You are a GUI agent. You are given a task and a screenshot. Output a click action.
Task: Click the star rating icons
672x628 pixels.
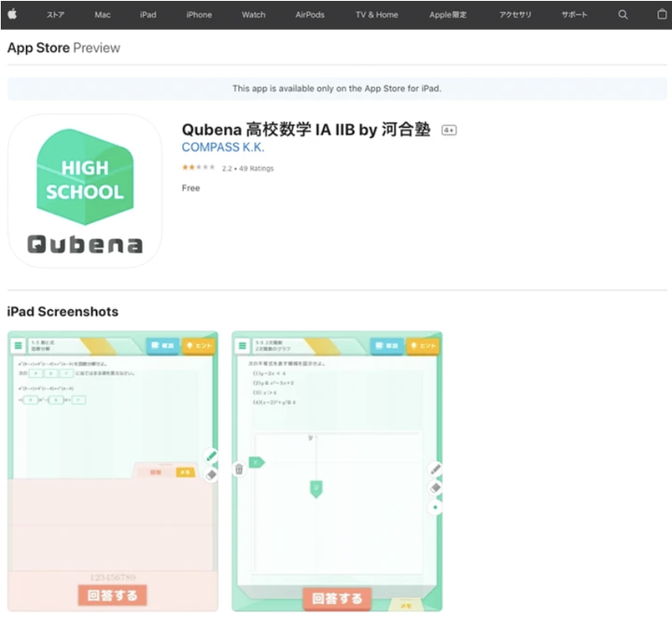[199, 167]
